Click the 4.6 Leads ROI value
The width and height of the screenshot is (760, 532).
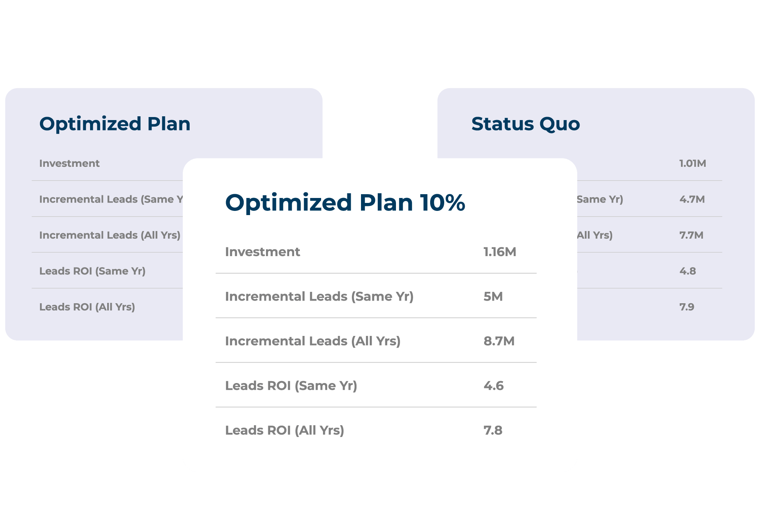pyautogui.click(x=494, y=386)
